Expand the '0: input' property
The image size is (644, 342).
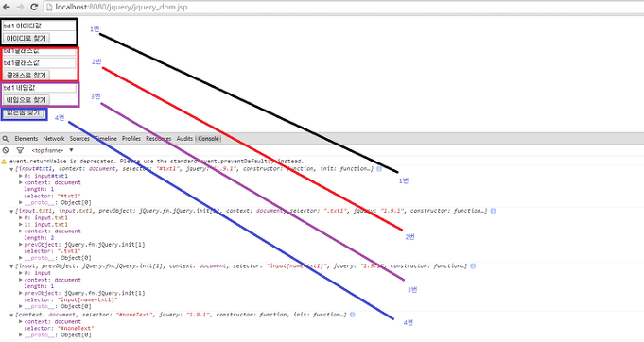point(21,273)
